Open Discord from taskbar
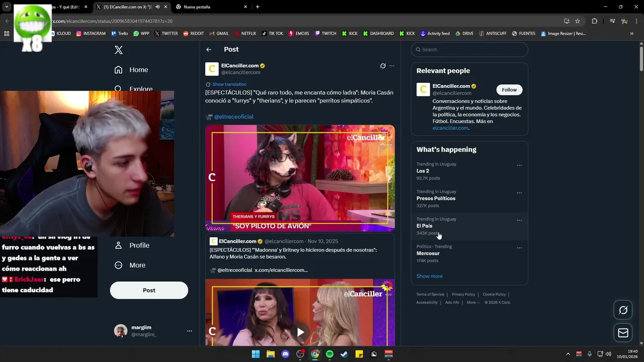The height and width of the screenshot is (362, 644). pyautogui.click(x=285, y=354)
